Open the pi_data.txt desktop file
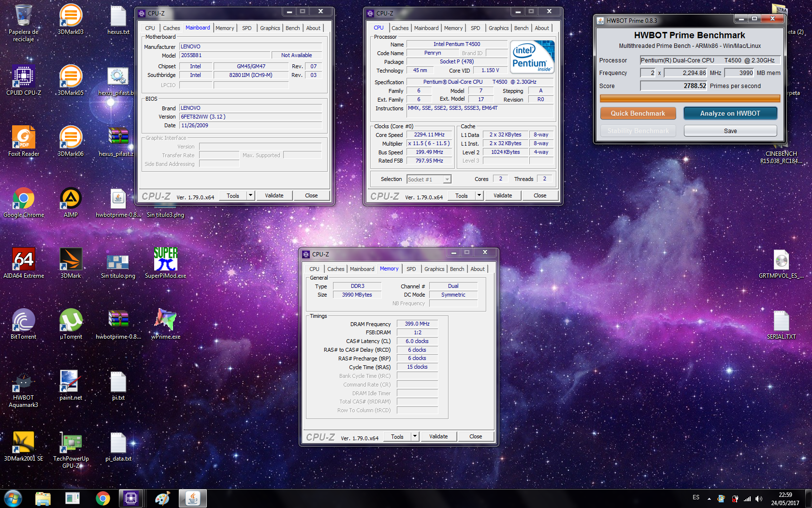Image resolution: width=812 pixels, height=508 pixels. pyautogui.click(x=118, y=446)
